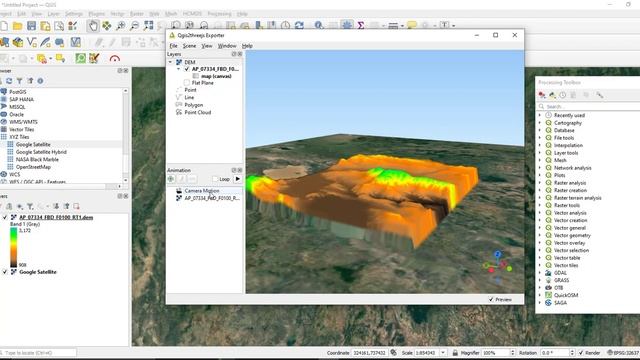Expand Raster terrain analysis group
This screenshot has height=360, width=640.
540,198
